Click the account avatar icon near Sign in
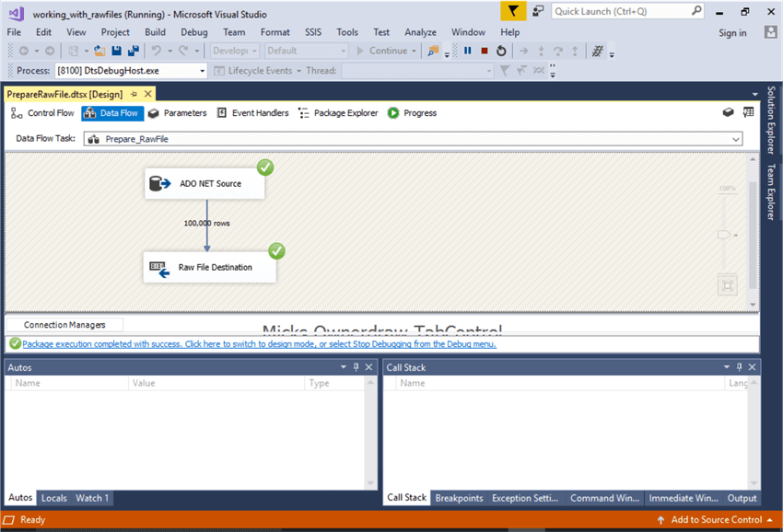The image size is (783, 532). tap(770, 32)
